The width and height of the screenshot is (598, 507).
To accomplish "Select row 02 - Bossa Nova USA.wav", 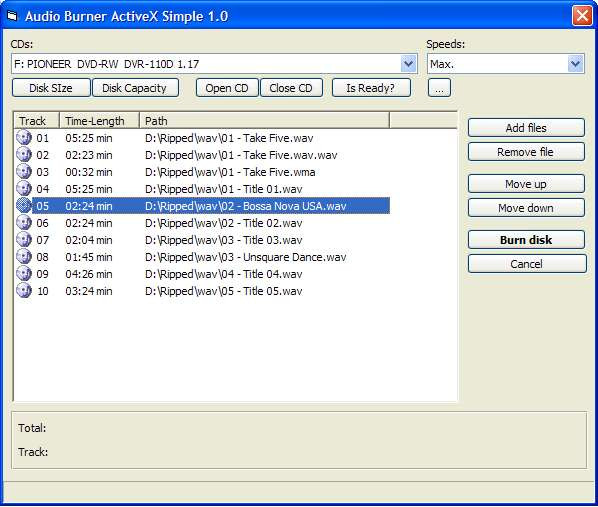I will (202, 206).
